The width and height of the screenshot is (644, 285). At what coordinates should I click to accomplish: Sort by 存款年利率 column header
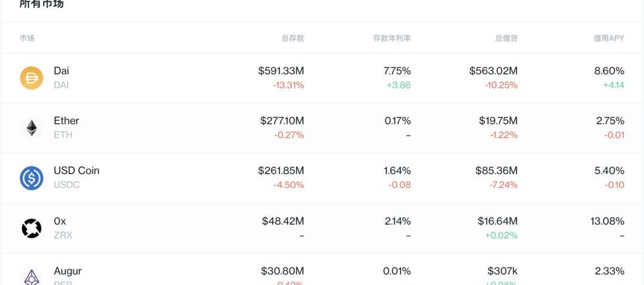(x=392, y=38)
